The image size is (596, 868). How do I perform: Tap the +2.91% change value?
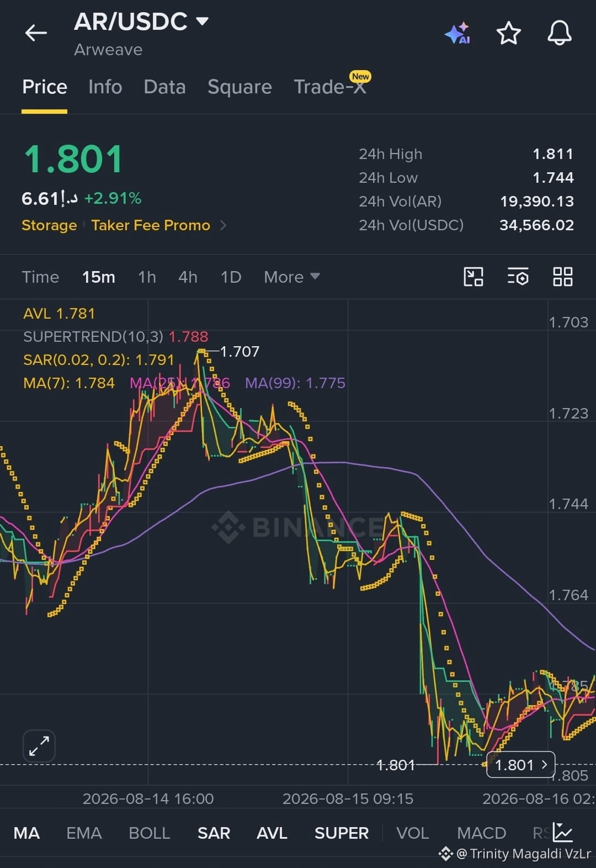[x=113, y=198]
